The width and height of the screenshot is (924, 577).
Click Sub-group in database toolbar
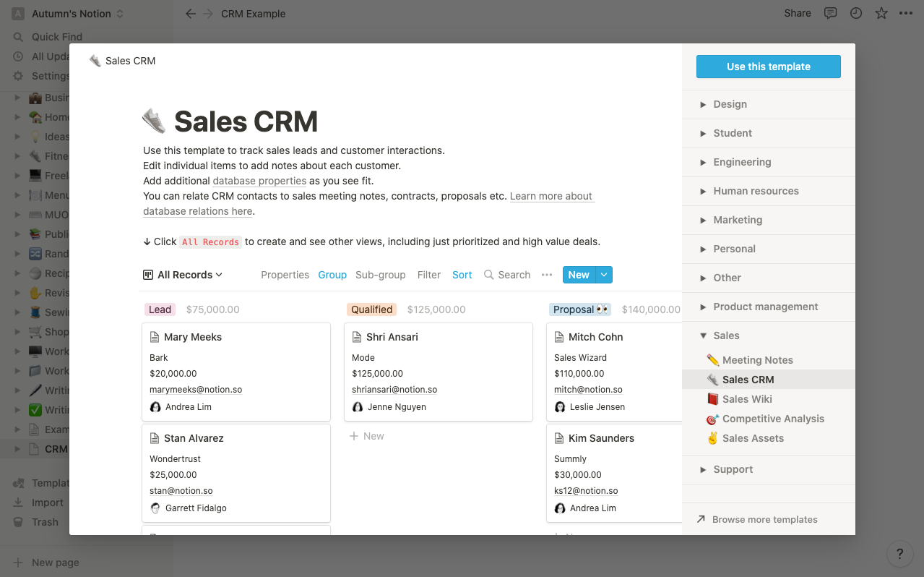[x=381, y=275]
